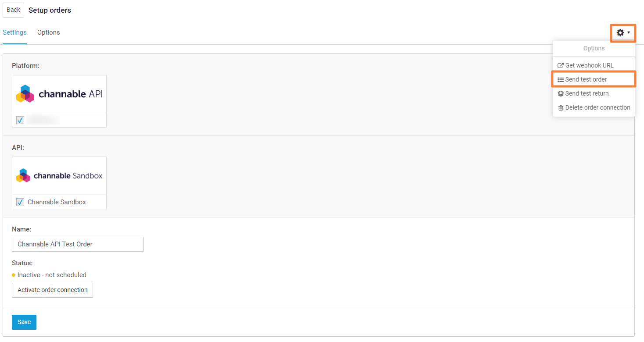The image size is (644, 342).
Task: Click the box icon beside Send test return
Action: point(561,93)
